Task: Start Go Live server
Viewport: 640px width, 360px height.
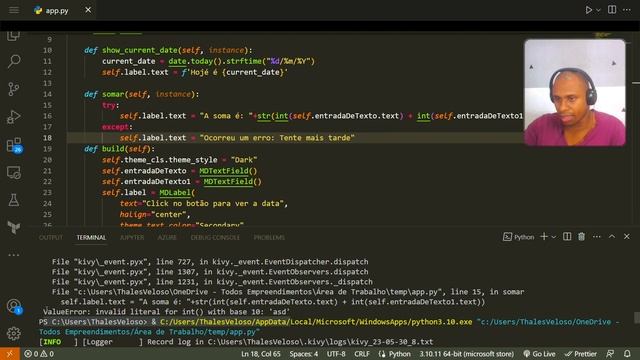Action: coord(539,354)
